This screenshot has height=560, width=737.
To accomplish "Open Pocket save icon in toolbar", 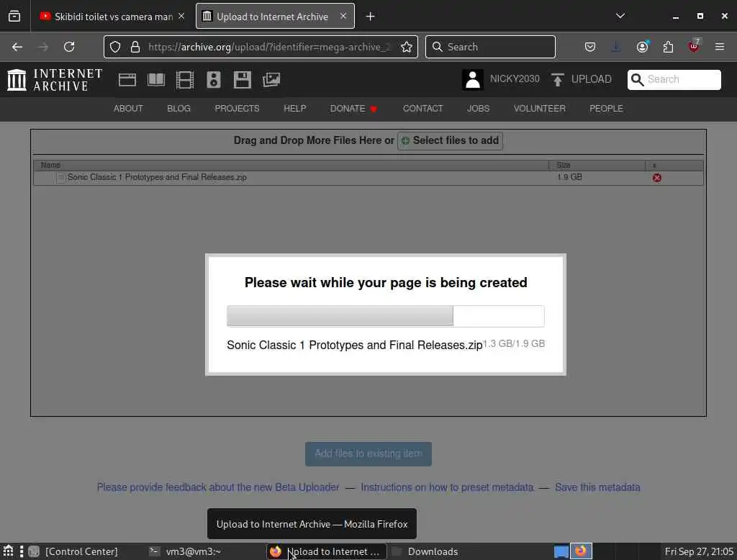I will point(590,47).
